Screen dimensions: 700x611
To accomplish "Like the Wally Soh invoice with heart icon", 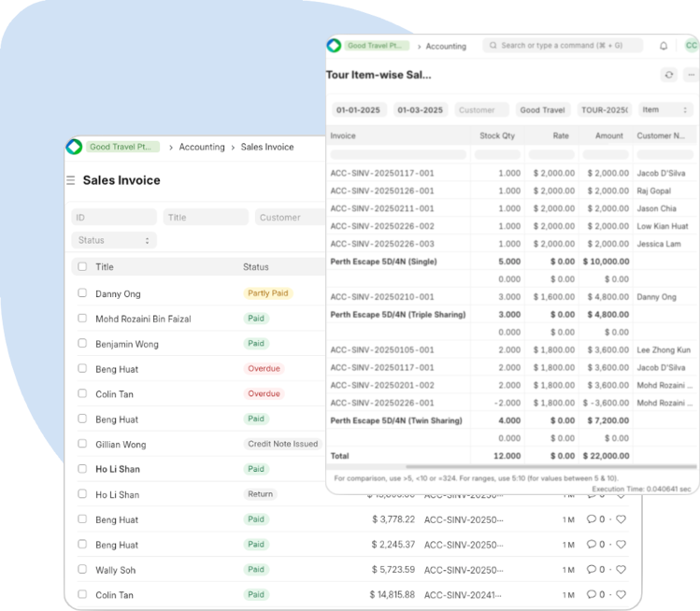I will point(621,570).
